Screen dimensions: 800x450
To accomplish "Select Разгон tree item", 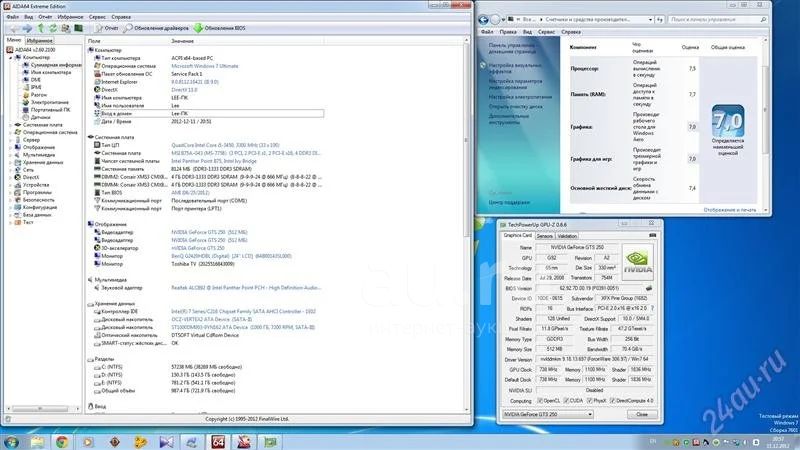I will (x=34, y=95).
